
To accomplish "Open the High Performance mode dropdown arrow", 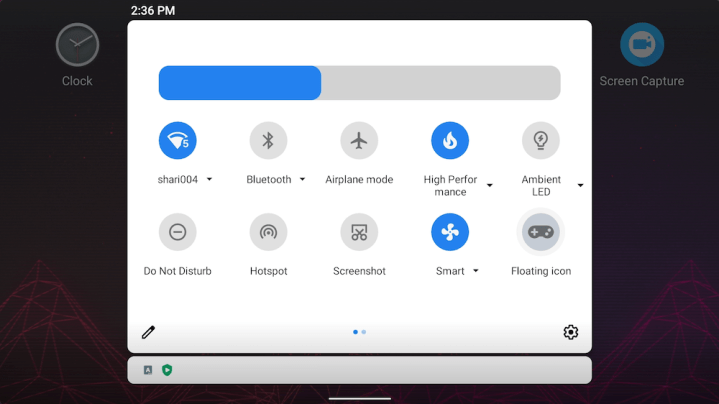I will [x=490, y=186].
